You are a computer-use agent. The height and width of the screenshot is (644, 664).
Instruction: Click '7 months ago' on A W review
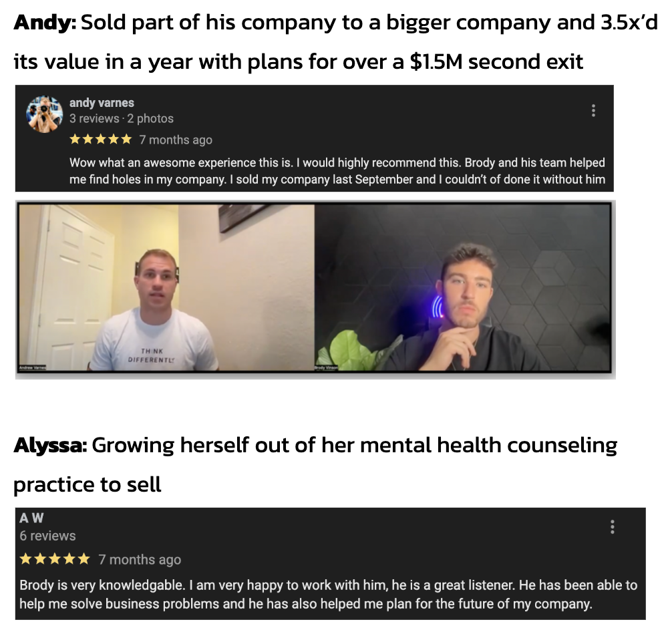[x=140, y=560]
